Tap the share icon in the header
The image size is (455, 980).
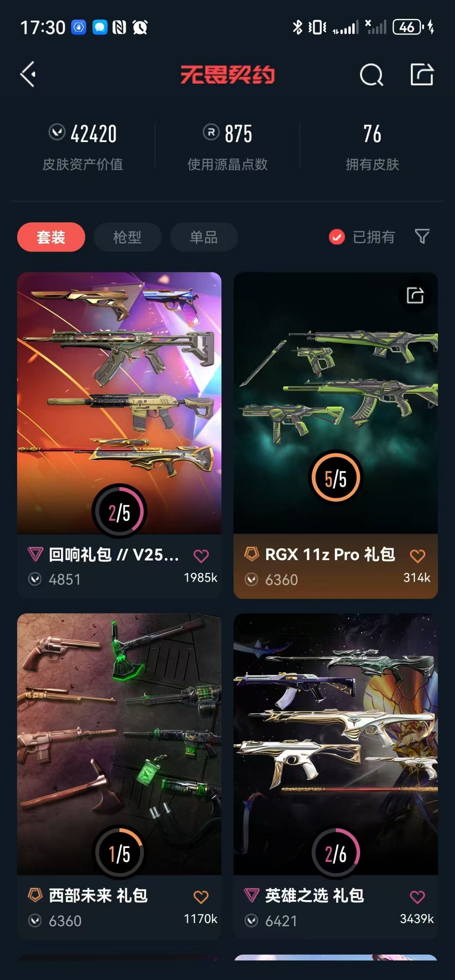[x=422, y=74]
